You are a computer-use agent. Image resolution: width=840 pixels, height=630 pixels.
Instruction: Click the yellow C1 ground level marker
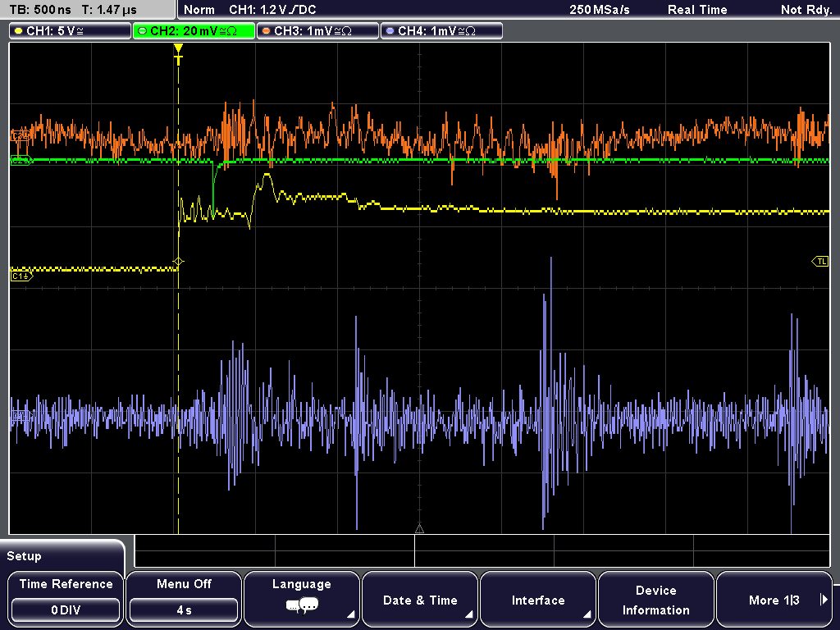click(21, 276)
